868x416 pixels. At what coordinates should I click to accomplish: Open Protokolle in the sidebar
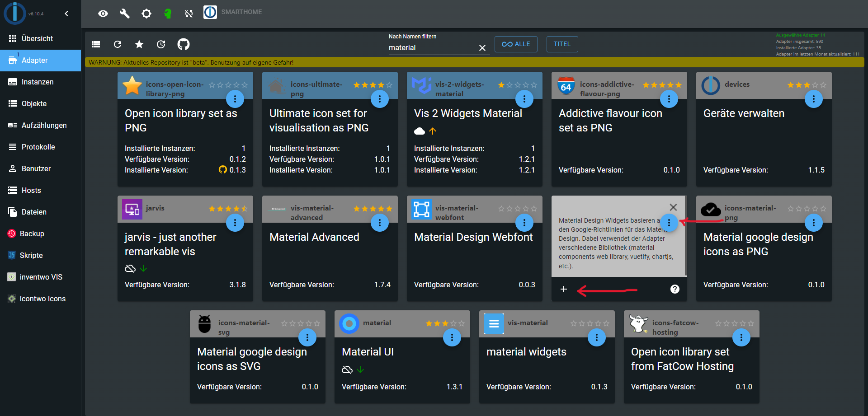(x=41, y=147)
